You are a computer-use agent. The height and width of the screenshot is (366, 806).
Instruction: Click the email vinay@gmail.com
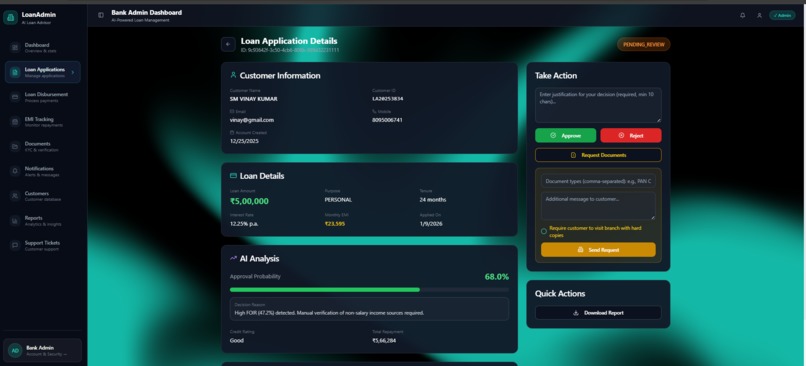252,120
